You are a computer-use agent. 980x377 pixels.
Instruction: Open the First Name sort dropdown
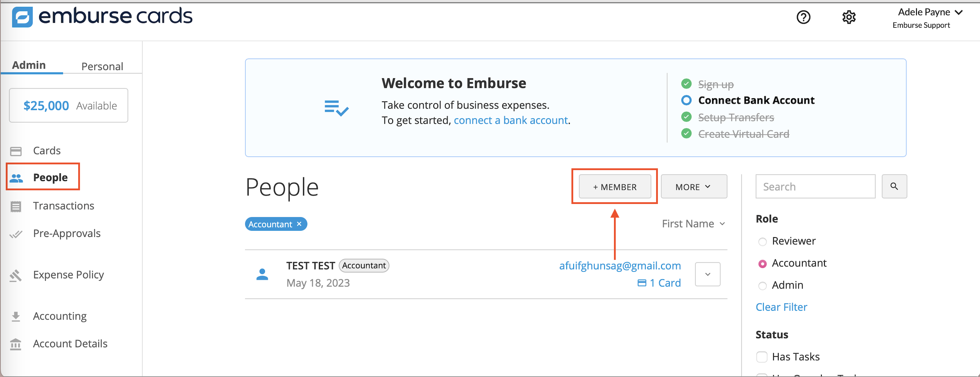tap(693, 224)
